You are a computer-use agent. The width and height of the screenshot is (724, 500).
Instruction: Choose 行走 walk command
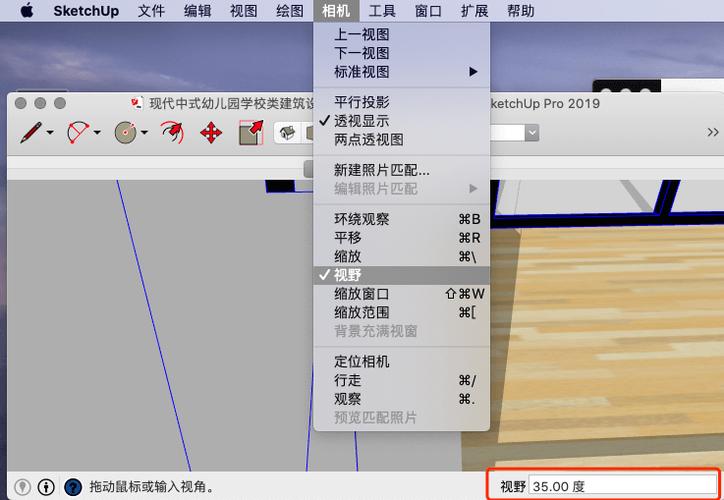401,380
